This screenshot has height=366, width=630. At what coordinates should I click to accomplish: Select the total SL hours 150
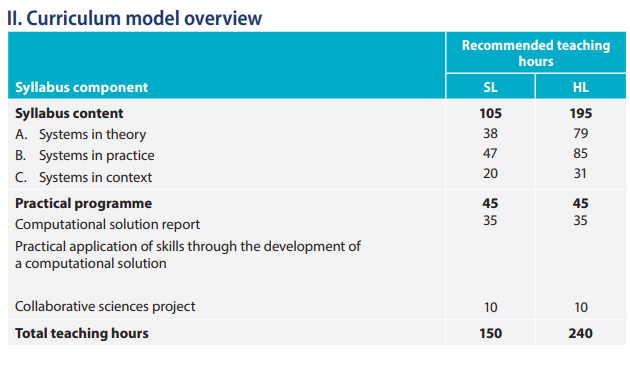490,333
